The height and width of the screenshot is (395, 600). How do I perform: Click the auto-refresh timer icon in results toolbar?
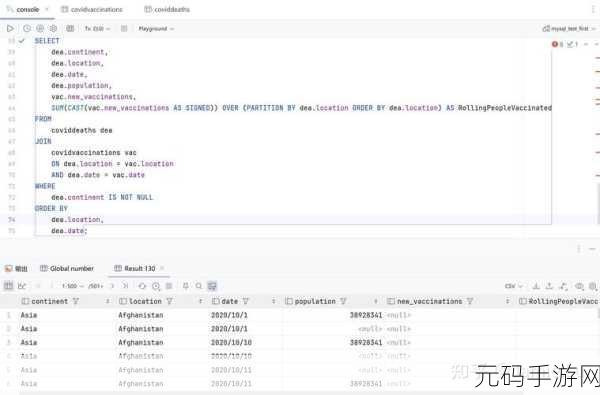[156, 286]
